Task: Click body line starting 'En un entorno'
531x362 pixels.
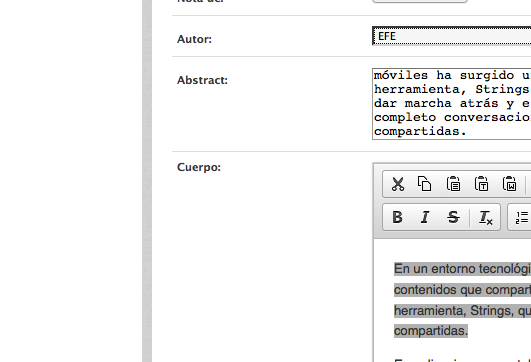Action: [462, 269]
